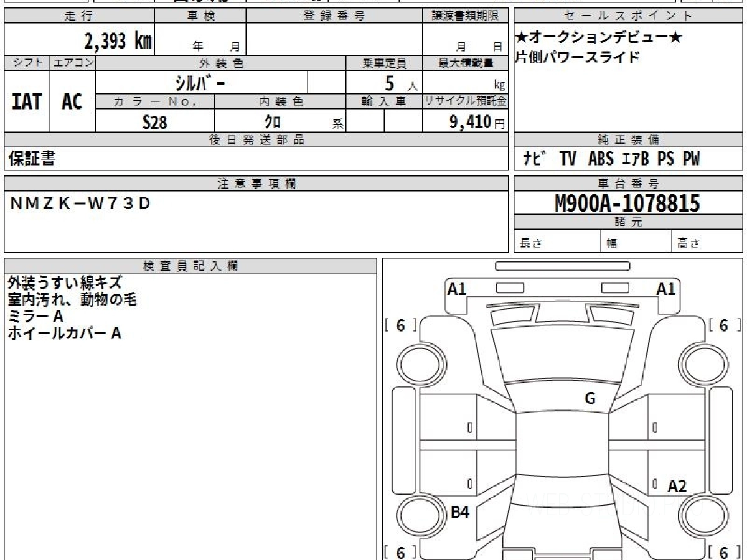Click the B4 damage mark near left wheel
The image size is (747, 560).
pos(460,513)
